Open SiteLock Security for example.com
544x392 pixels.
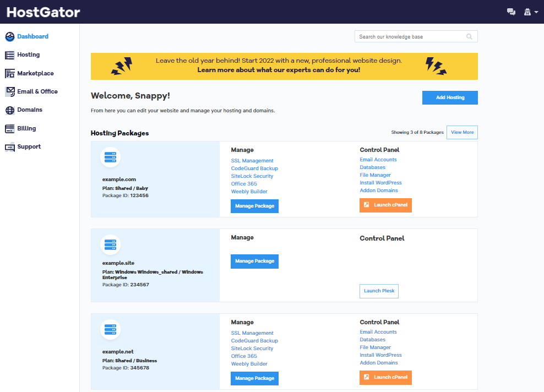[x=252, y=176]
